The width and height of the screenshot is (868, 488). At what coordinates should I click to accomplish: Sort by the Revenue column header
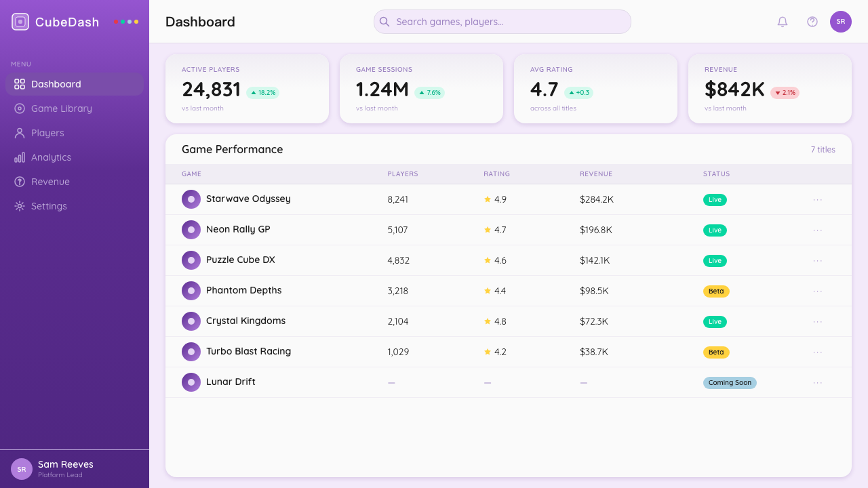596,174
